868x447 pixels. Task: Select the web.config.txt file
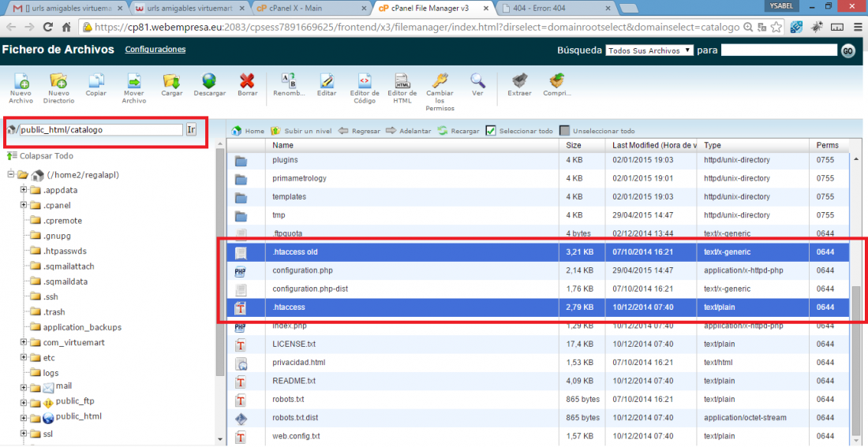tap(539, 437)
